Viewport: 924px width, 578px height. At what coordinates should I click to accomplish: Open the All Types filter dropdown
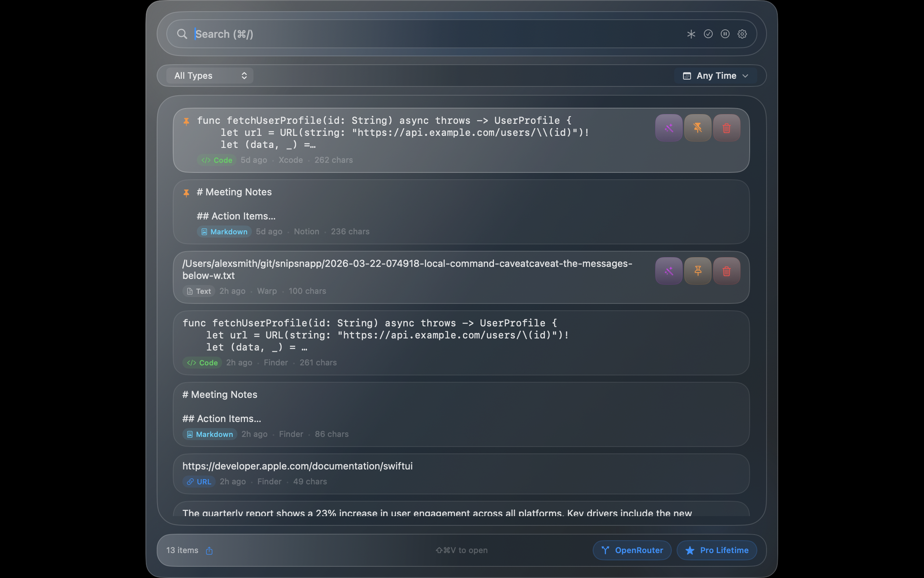(210, 76)
